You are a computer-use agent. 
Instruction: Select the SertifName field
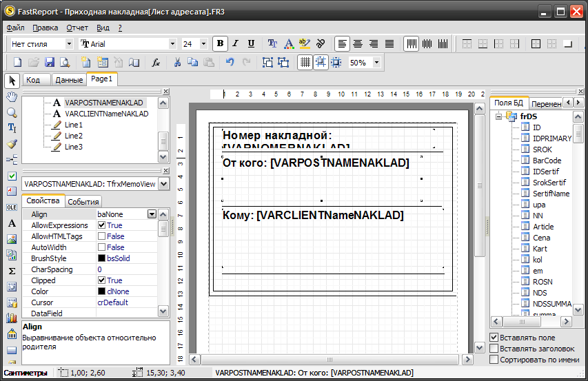pos(551,194)
